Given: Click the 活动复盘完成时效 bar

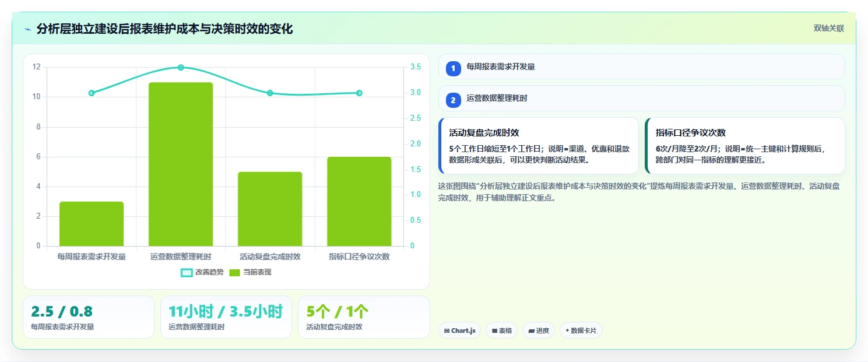Looking at the screenshot, I should tap(270, 209).
